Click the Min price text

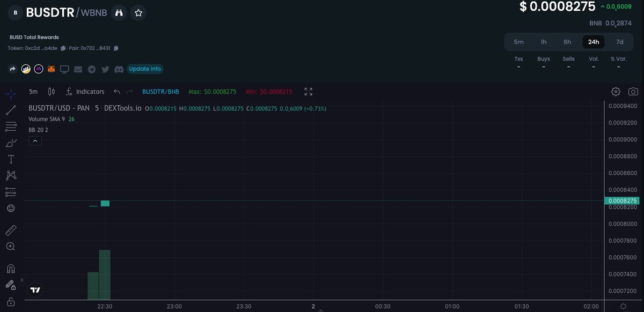269,92
